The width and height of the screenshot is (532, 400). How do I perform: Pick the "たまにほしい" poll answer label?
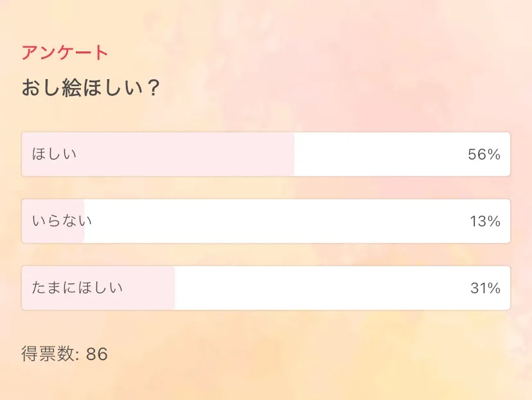point(77,288)
